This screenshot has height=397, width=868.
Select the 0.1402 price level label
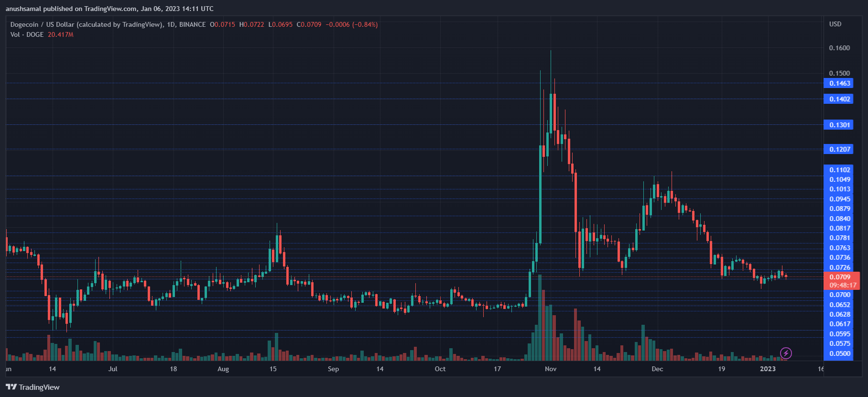(838, 99)
